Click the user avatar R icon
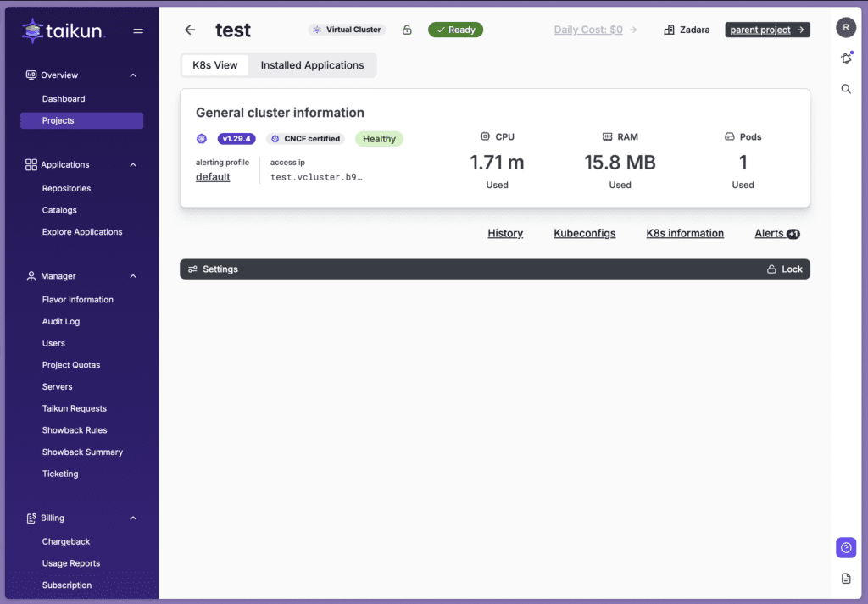This screenshot has height=604, width=868. (845, 28)
